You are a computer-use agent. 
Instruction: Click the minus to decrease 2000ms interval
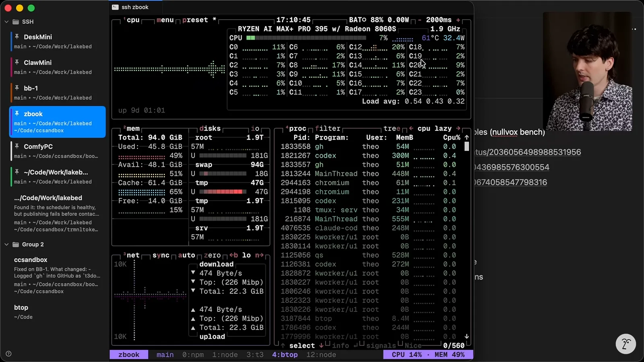tap(419, 20)
